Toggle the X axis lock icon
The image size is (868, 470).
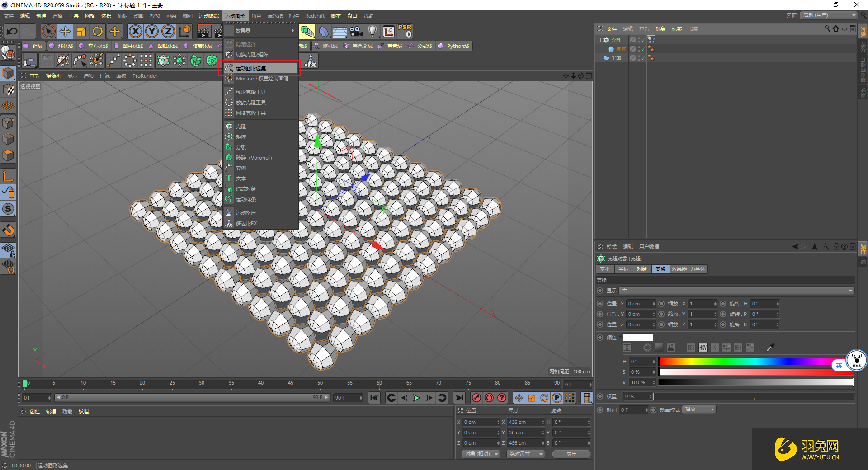pos(135,31)
